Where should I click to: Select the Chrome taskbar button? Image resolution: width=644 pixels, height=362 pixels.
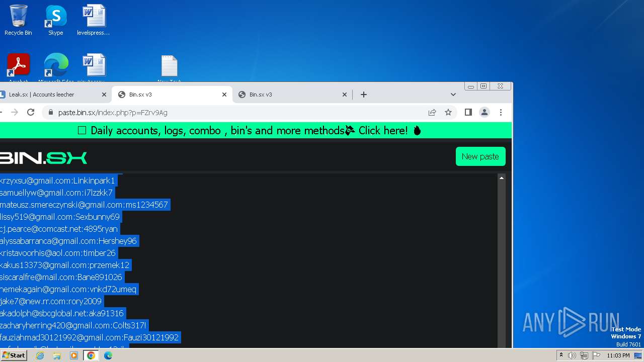click(x=91, y=355)
